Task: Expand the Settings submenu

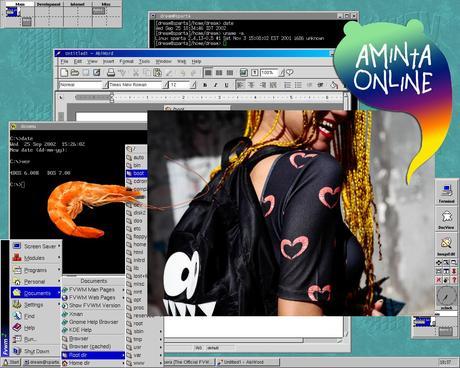Action: point(36,304)
